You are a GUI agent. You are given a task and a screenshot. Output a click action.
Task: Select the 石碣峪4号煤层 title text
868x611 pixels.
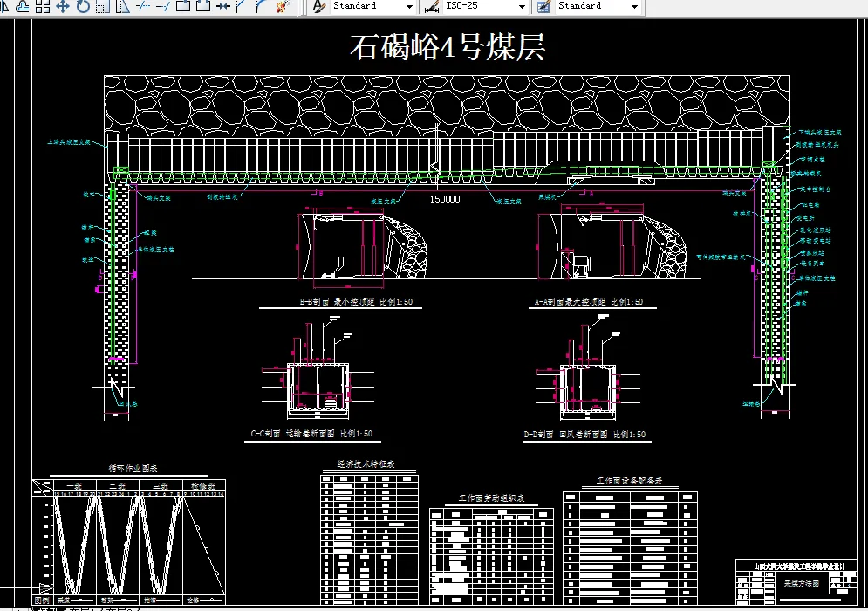click(x=449, y=48)
